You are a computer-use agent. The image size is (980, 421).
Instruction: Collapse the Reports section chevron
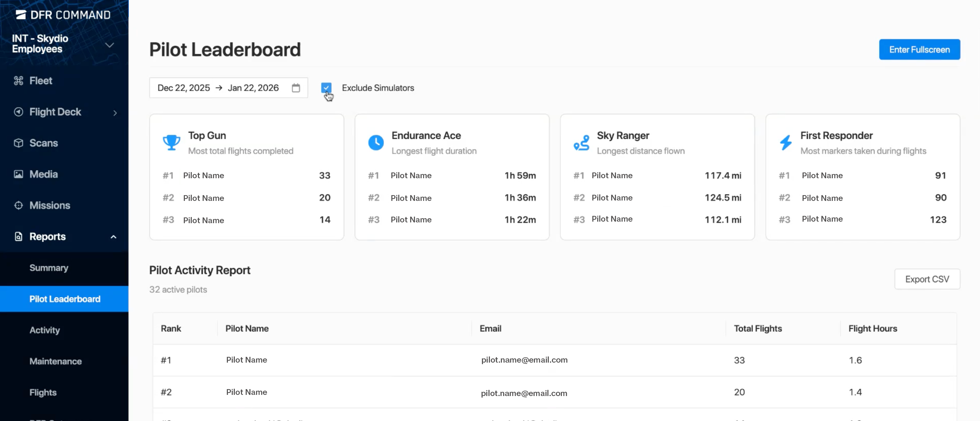(113, 237)
